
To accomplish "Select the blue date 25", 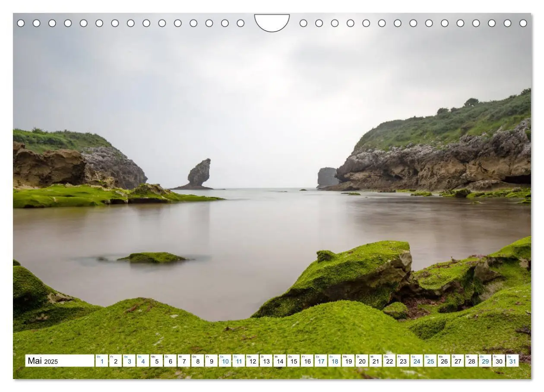I will pyautogui.click(x=430, y=361).
